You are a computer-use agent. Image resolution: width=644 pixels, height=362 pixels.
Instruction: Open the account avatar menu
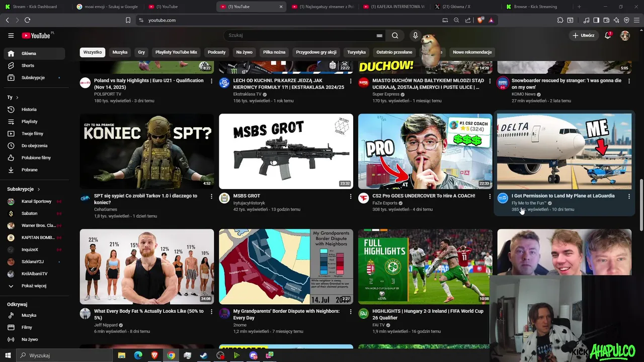pyautogui.click(x=625, y=36)
